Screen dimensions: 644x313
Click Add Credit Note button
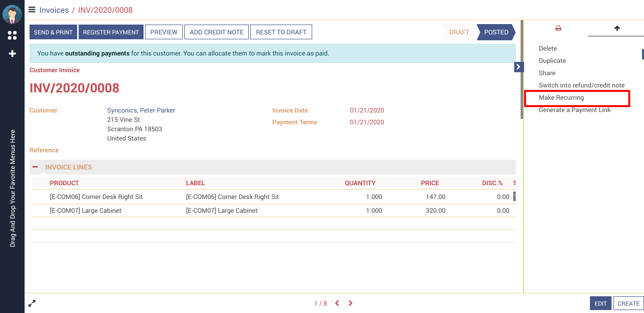[x=216, y=32]
